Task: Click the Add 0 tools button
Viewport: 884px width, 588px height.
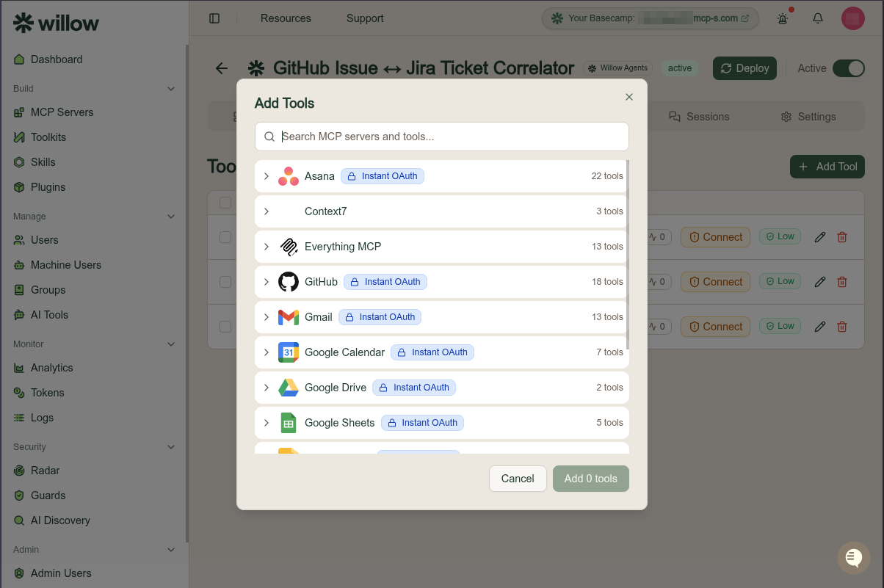Action: pyautogui.click(x=591, y=479)
